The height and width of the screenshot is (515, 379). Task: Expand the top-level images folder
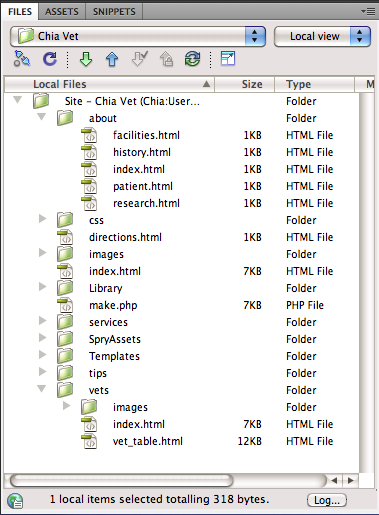[42, 253]
